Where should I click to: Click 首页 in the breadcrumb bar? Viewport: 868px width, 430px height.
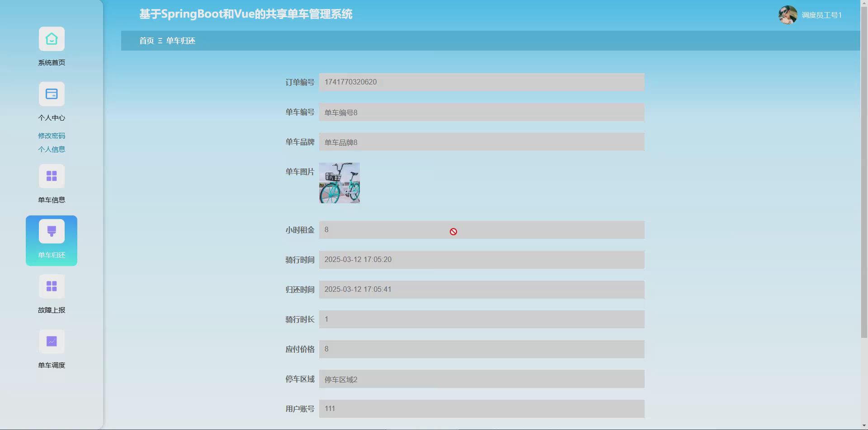click(146, 41)
